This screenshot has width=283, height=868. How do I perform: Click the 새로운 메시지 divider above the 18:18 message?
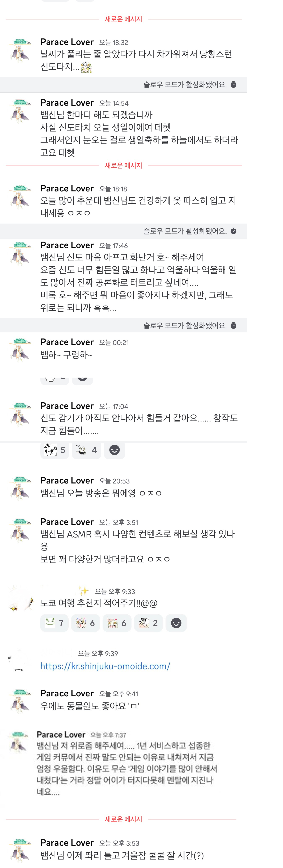(x=124, y=165)
